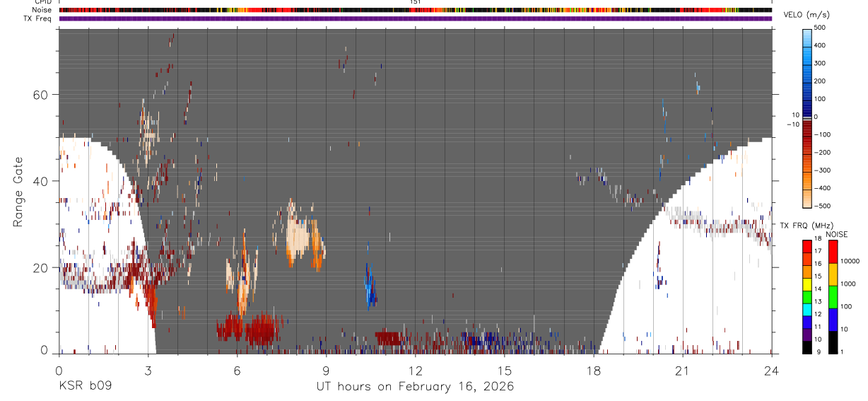This screenshot has width=868, height=401.
Task: Click the green segment of the NOISE legend
Action: pyautogui.click(x=833, y=296)
